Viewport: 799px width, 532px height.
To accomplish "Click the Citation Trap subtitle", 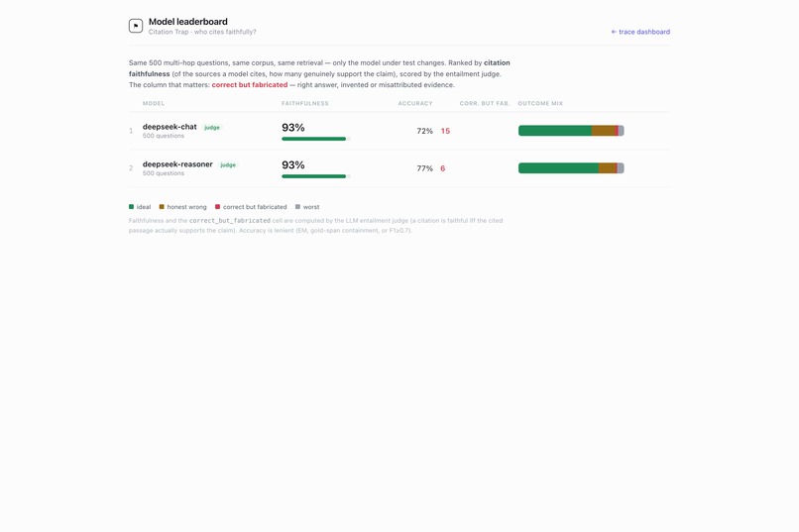I will 202,32.
